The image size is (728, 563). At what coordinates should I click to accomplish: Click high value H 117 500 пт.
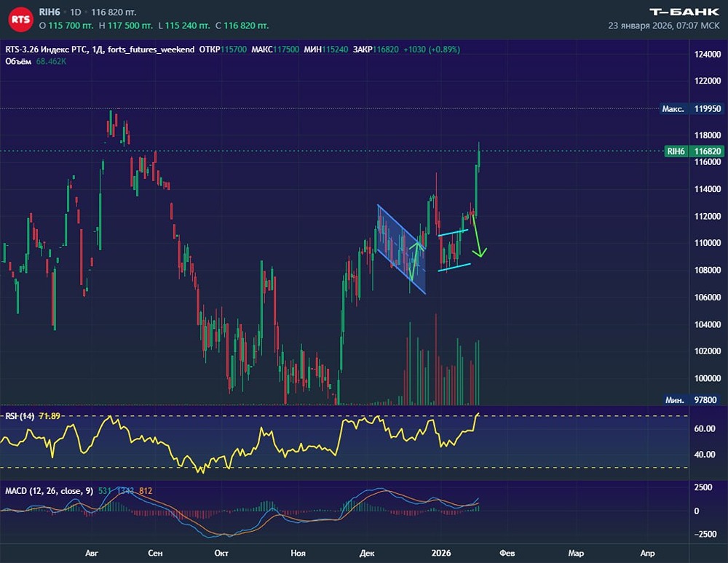coord(126,26)
